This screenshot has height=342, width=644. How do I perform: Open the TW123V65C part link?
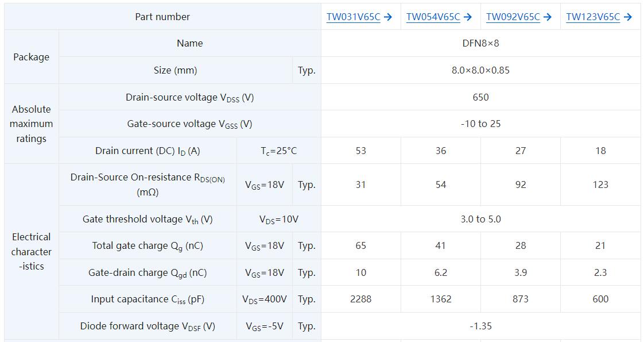[x=593, y=17]
